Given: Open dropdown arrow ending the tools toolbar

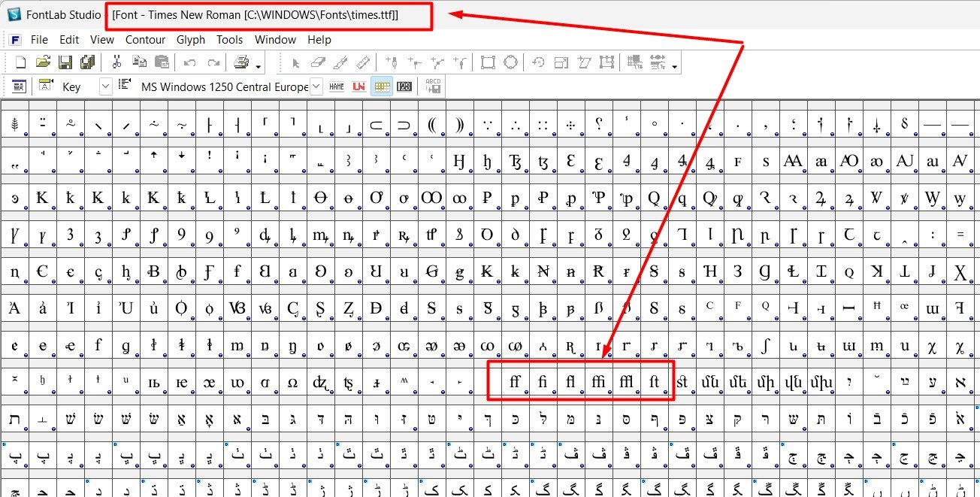Looking at the screenshot, I should [675, 66].
